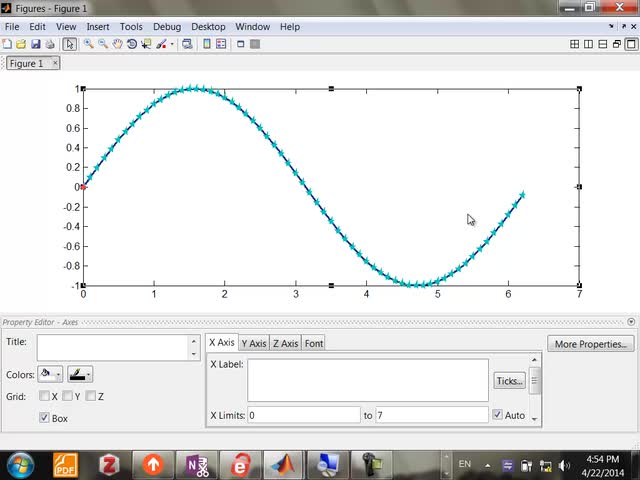Open the File menu
The height and width of the screenshot is (480, 640).
click(x=12, y=27)
